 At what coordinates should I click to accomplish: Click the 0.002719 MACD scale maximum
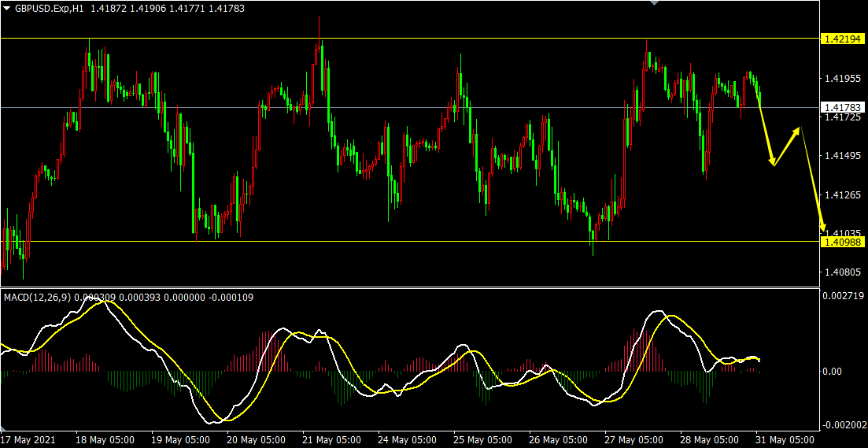pos(842,296)
